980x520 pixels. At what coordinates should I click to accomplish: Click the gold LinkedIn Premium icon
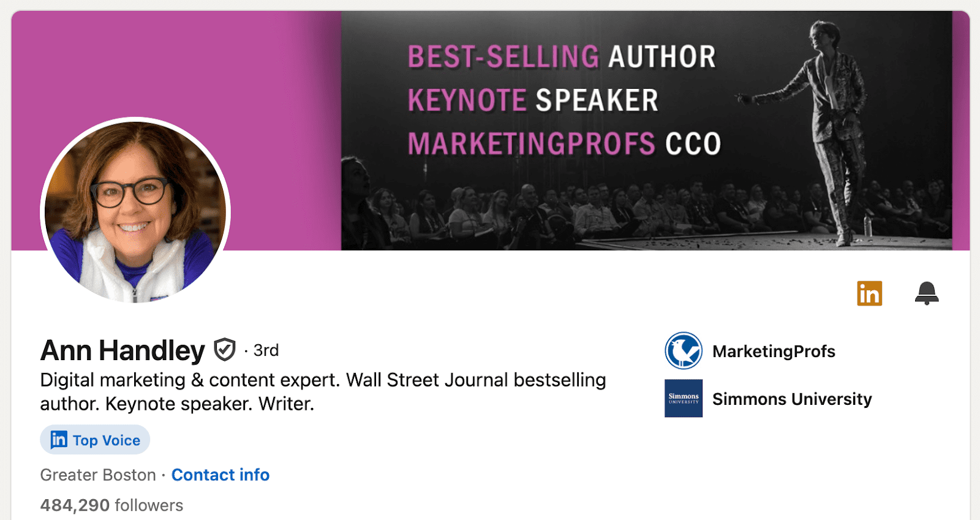pyautogui.click(x=869, y=293)
